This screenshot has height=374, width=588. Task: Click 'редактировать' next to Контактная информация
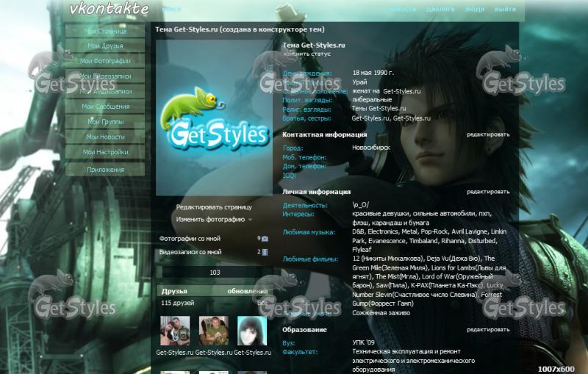[487, 135]
